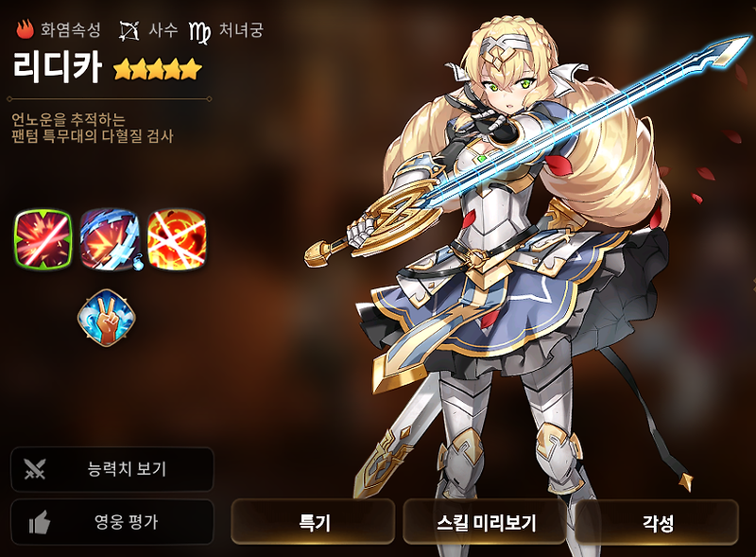
Task: Click the 화염속성 attribute label
Action: (x=71, y=30)
